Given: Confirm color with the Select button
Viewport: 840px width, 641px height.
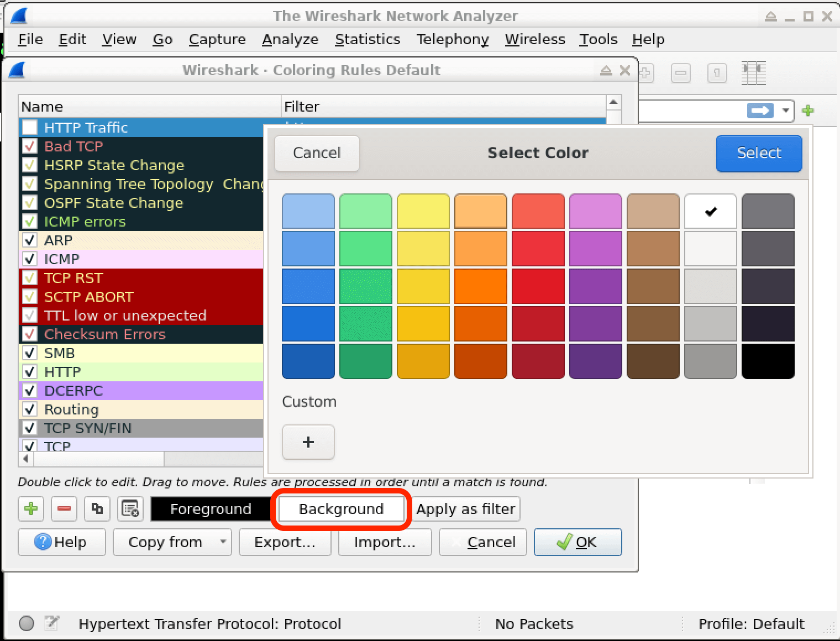Looking at the screenshot, I should pos(759,153).
